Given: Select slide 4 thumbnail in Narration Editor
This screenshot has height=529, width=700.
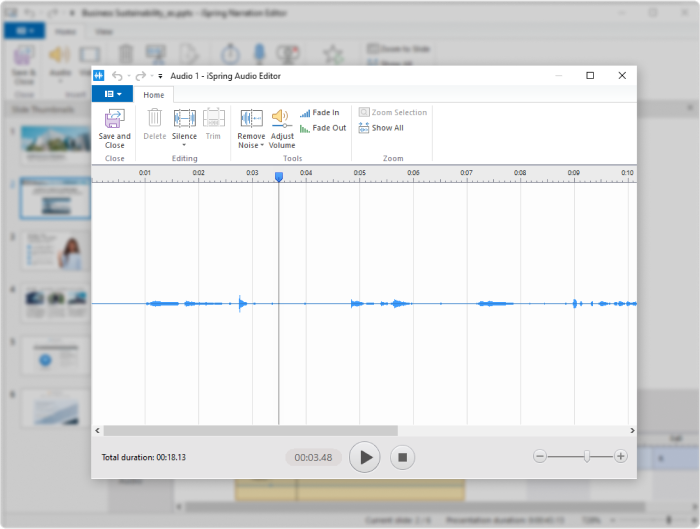Looking at the screenshot, I should click(x=56, y=304).
